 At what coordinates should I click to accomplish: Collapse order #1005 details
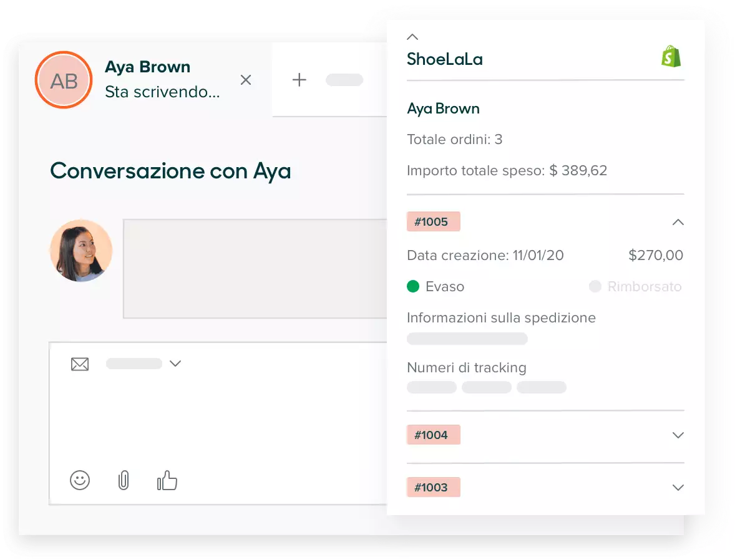[x=678, y=222]
